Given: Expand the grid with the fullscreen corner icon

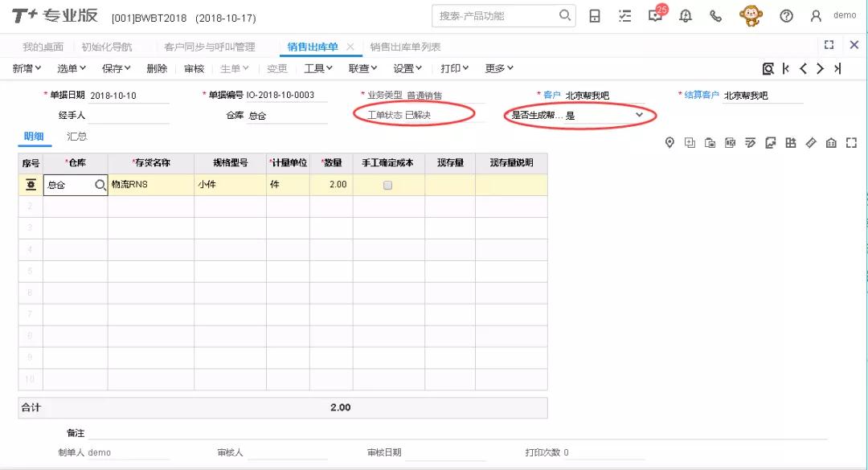Looking at the screenshot, I should pos(851,143).
